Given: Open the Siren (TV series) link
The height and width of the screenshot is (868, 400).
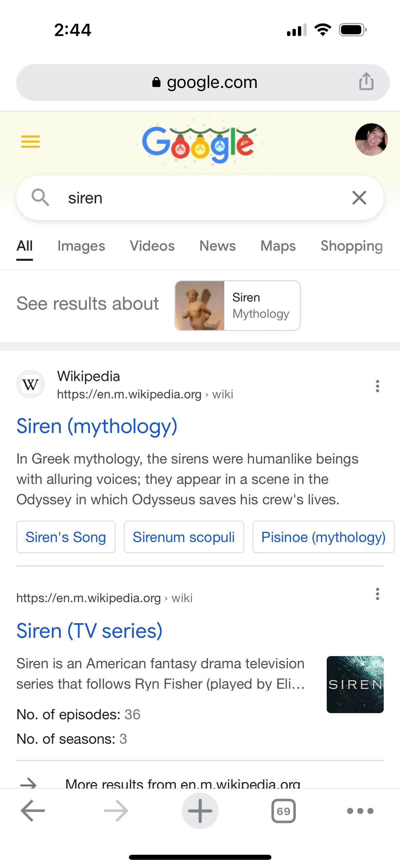Looking at the screenshot, I should (90, 631).
